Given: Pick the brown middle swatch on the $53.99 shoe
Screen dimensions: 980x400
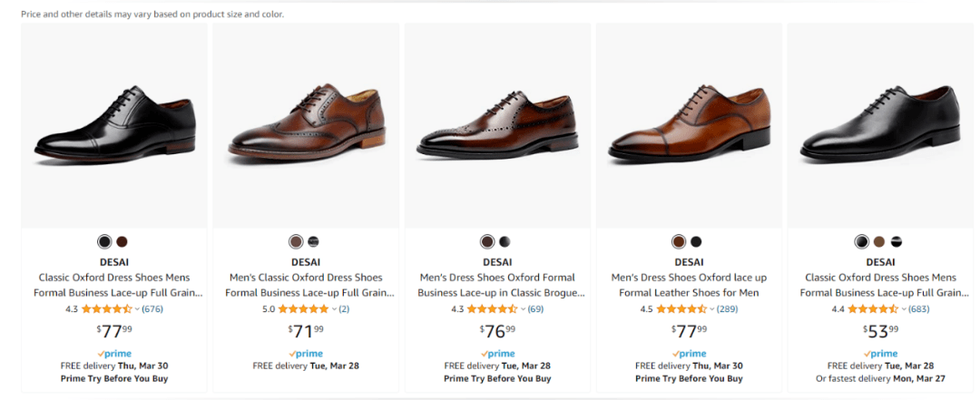Looking at the screenshot, I should pos(878,242).
